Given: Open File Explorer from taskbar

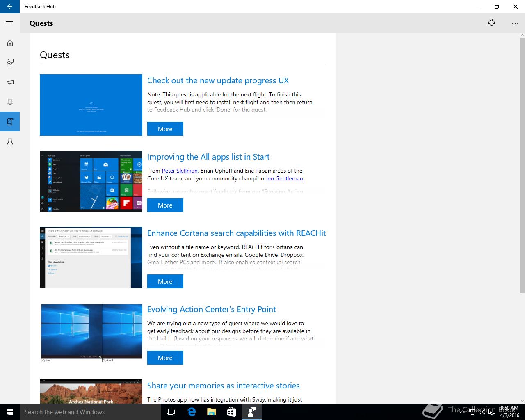Looking at the screenshot, I should click(211, 412).
